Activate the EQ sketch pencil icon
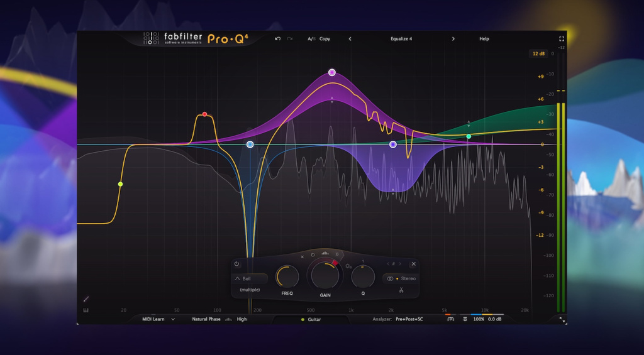This screenshot has height=355, width=644. (x=86, y=299)
